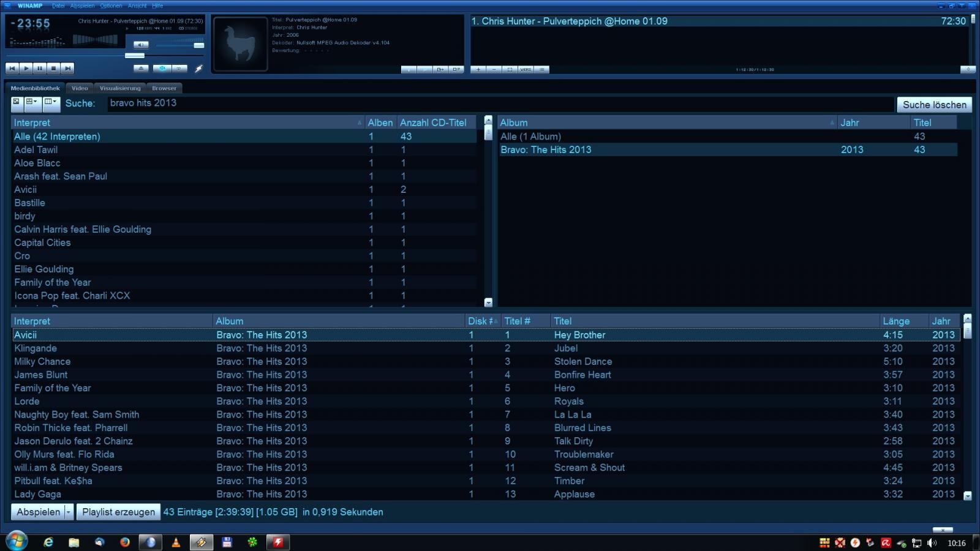Sort albums by the Jahr column header
980x551 pixels.
874,122
